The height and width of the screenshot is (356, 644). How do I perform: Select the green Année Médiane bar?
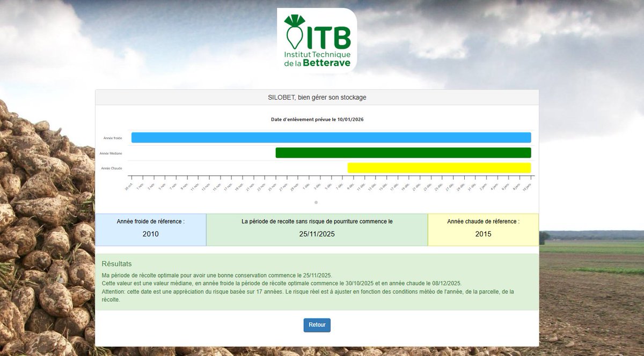click(404, 153)
